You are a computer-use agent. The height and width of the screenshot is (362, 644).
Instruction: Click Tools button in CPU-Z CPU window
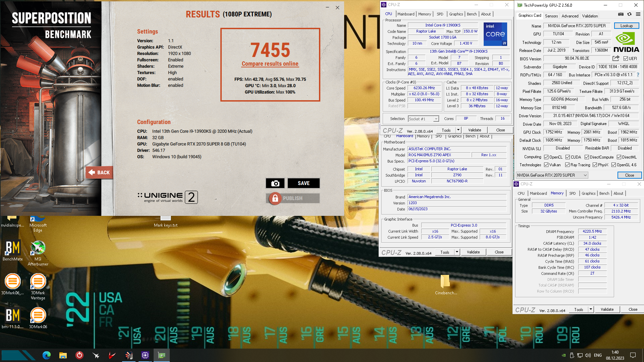click(x=446, y=130)
